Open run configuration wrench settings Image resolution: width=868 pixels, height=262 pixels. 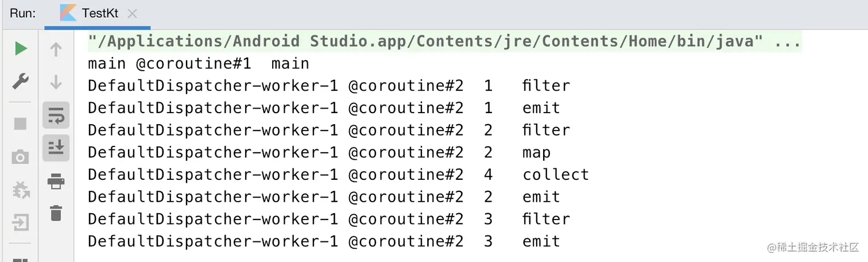pos(21,82)
